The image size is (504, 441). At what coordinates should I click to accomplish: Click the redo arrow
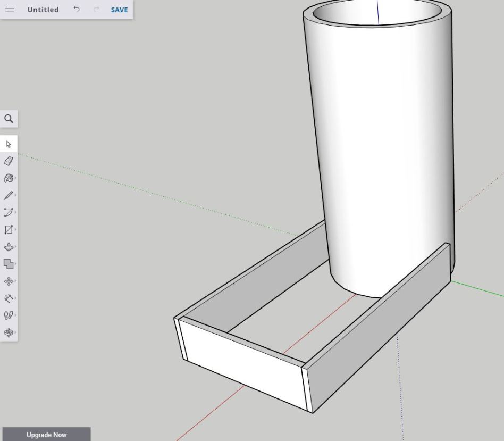click(96, 10)
